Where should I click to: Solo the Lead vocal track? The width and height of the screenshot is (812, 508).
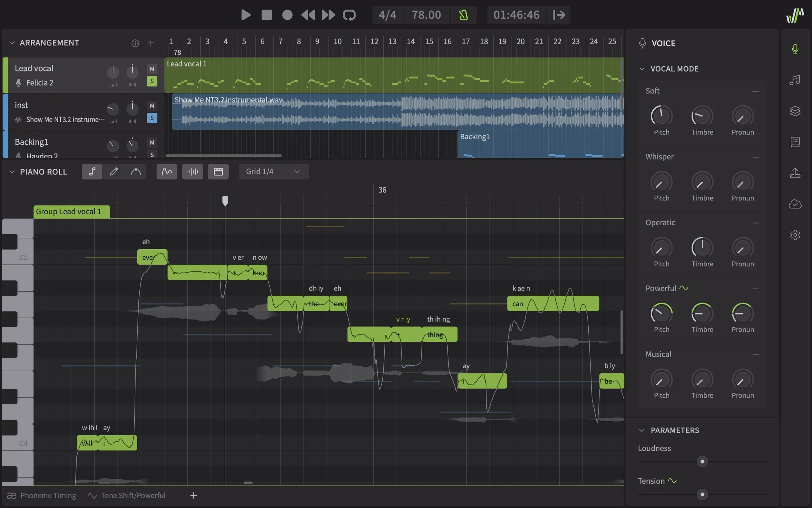(152, 81)
